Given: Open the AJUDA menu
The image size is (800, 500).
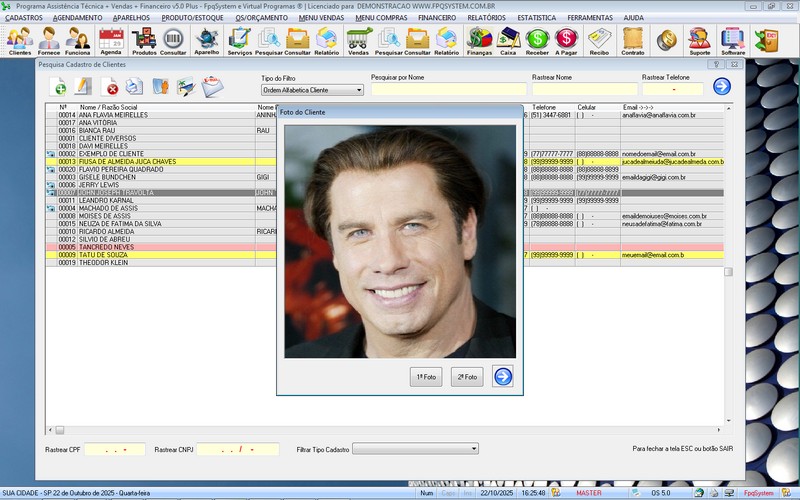Looking at the screenshot, I should point(633,17).
